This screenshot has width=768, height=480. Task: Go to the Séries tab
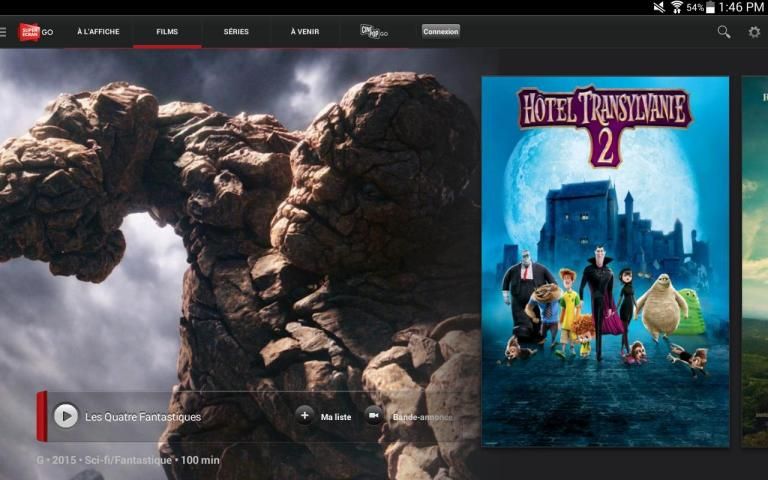pos(236,32)
